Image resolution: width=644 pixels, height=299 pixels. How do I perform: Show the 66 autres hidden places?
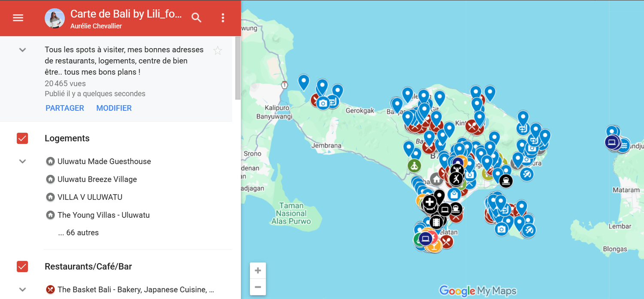[x=79, y=233]
